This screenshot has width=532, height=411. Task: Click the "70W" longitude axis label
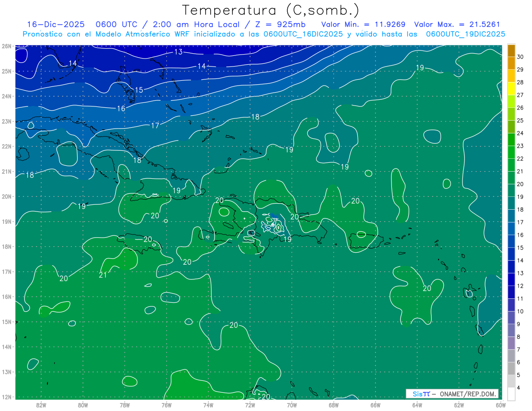pyautogui.click(x=292, y=405)
